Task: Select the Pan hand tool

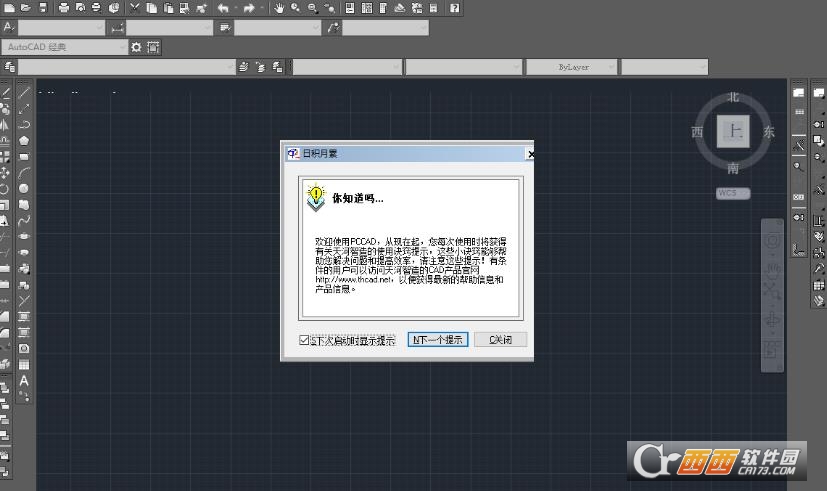Action: 279,8
